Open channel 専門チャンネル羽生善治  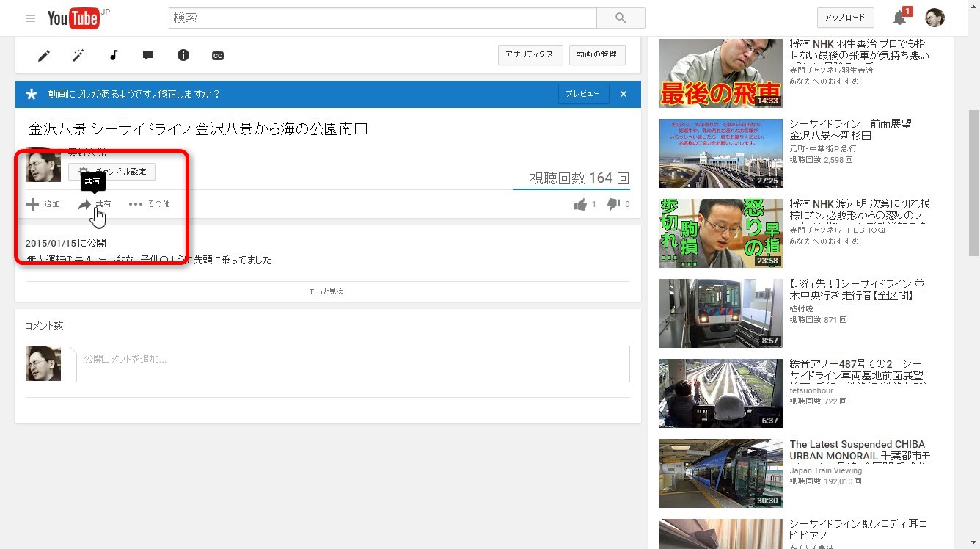831,70
